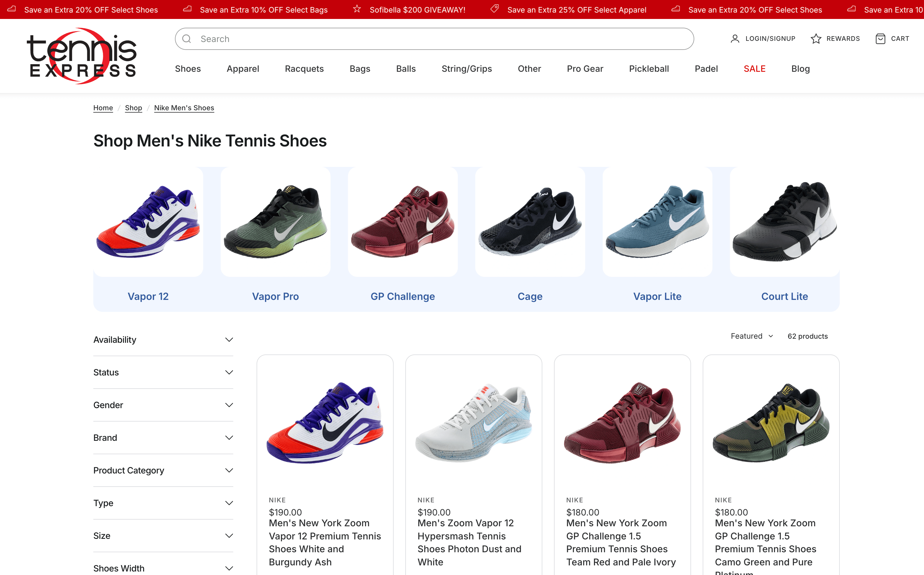924x575 pixels.
Task: Open the Pickleball menu
Action: (x=648, y=69)
